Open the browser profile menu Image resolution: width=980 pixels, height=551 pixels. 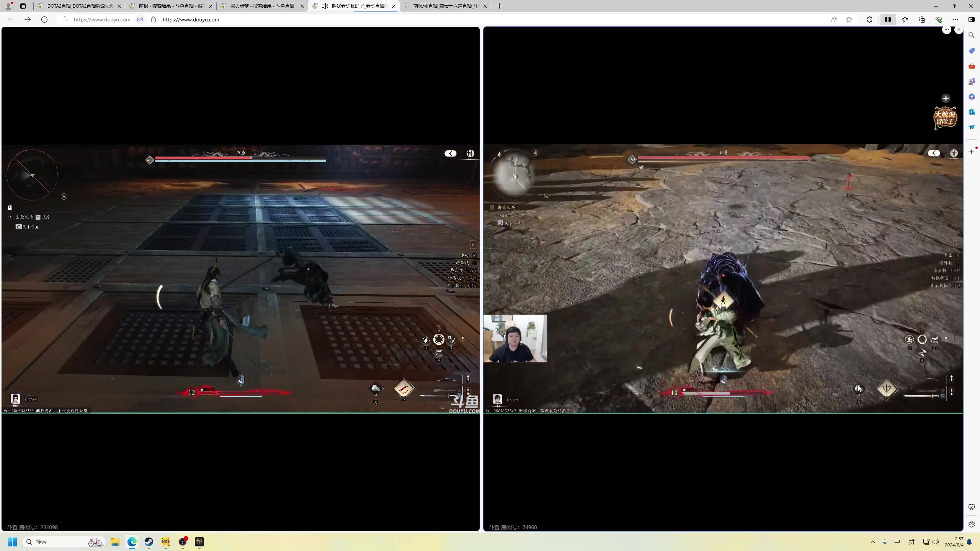click(x=8, y=6)
